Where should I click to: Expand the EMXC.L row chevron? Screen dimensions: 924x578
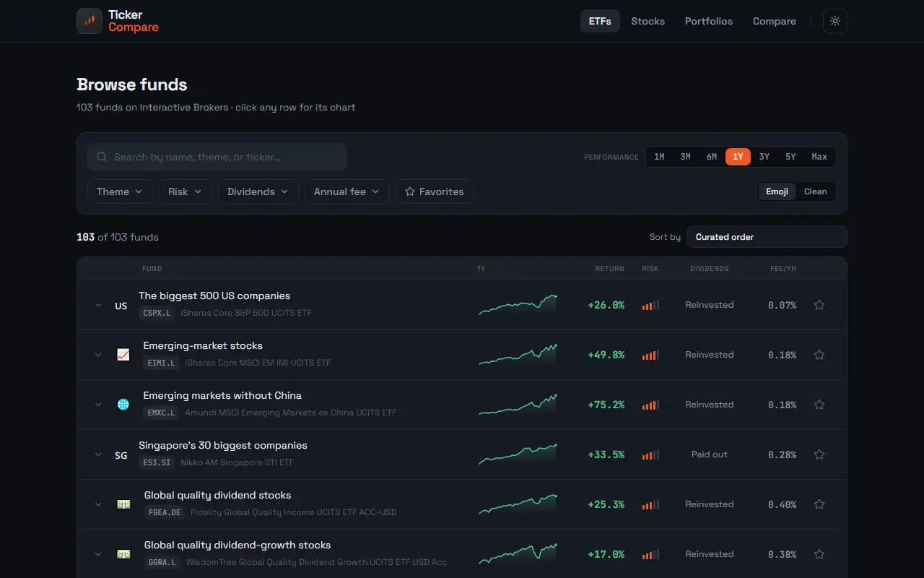[98, 405]
